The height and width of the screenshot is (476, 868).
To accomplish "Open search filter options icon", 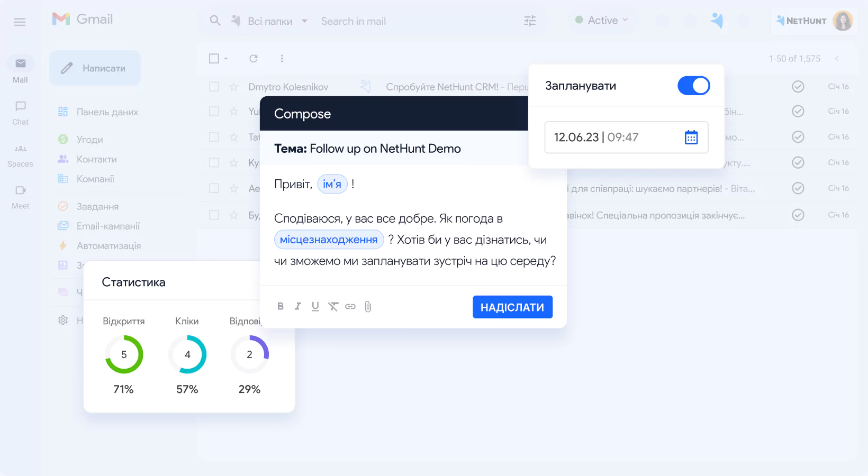I will (530, 21).
